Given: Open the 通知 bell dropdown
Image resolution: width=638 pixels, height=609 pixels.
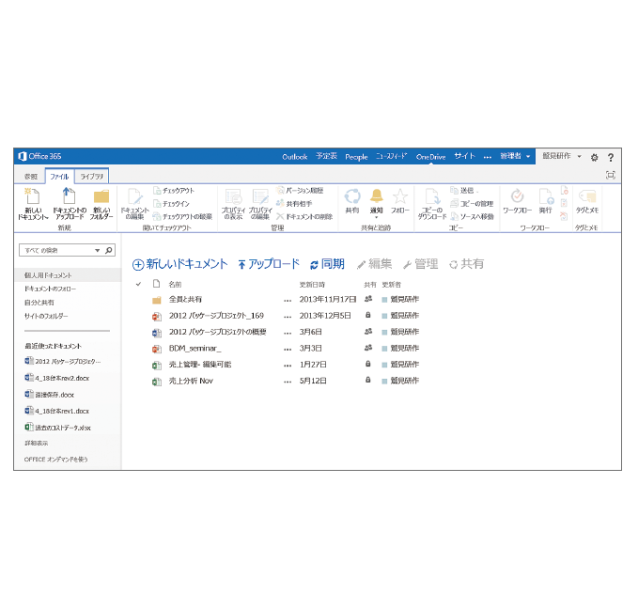Looking at the screenshot, I should 376,201.
